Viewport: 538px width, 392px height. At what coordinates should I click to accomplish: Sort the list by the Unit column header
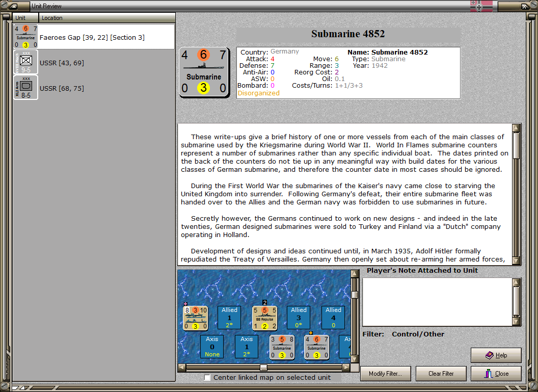(x=26, y=18)
